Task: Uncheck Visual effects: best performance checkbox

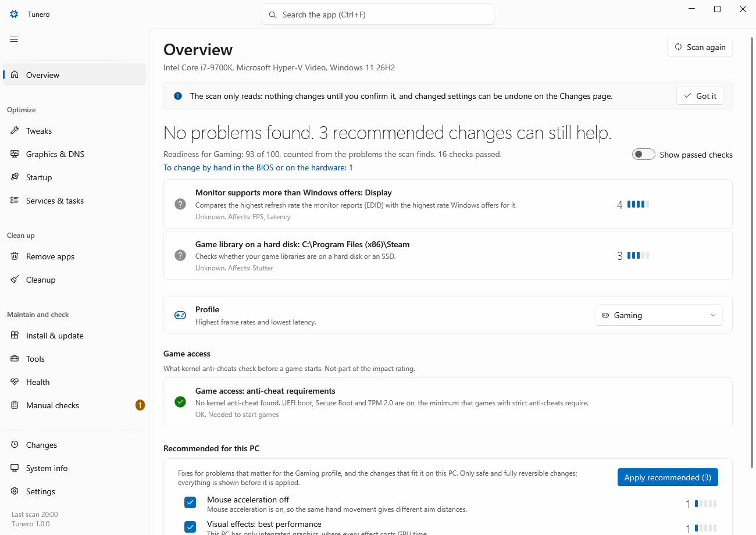Action: (190, 527)
